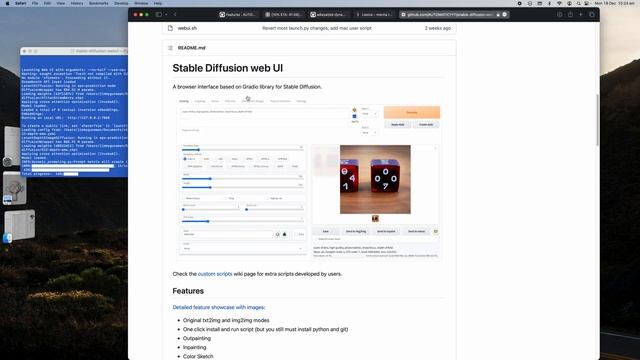Image resolution: width=640 pixels, height=360 pixels.
Task: Open the Bookmarks menu
Action: [x=99, y=3]
